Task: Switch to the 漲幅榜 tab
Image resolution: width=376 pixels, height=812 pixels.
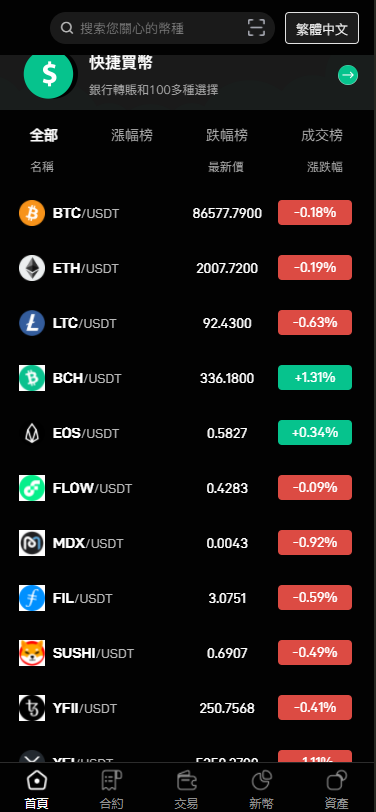Action: (132, 136)
